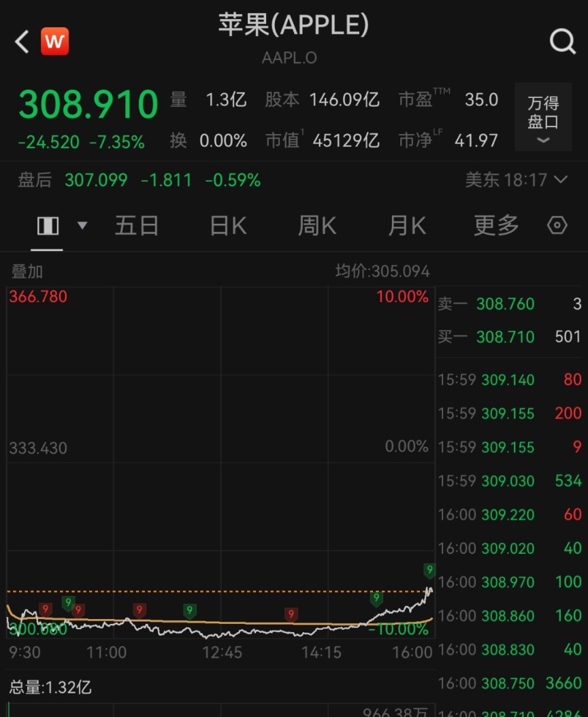Image resolution: width=588 pixels, height=717 pixels.
Task: Open the 美东 18:17 timezone dropdown
Action: coord(516,180)
